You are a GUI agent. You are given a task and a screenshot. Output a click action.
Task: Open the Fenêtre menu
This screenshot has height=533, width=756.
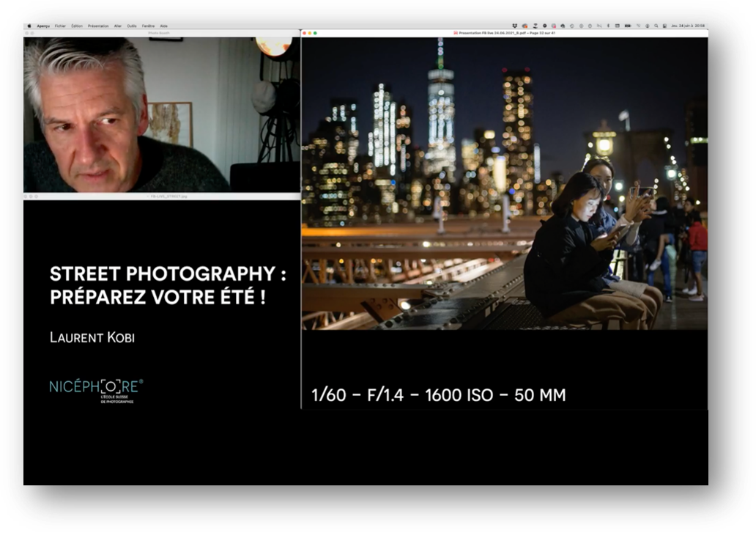[x=148, y=26]
